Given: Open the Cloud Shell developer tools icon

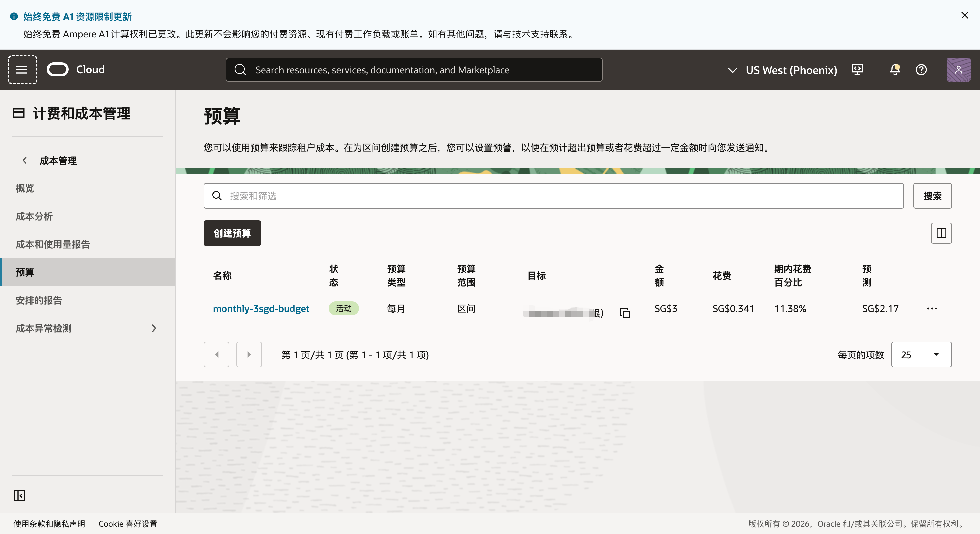Looking at the screenshot, I should pos(857,70).
